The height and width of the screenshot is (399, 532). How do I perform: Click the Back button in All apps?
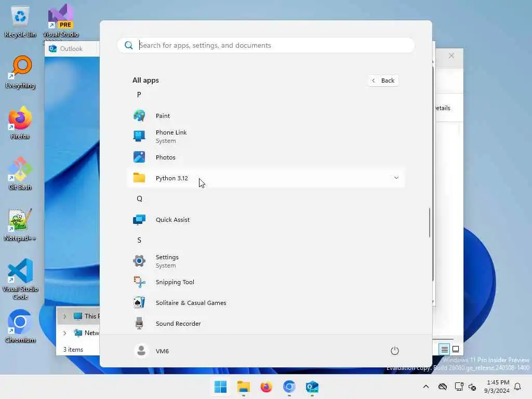[x=383, y=81]
